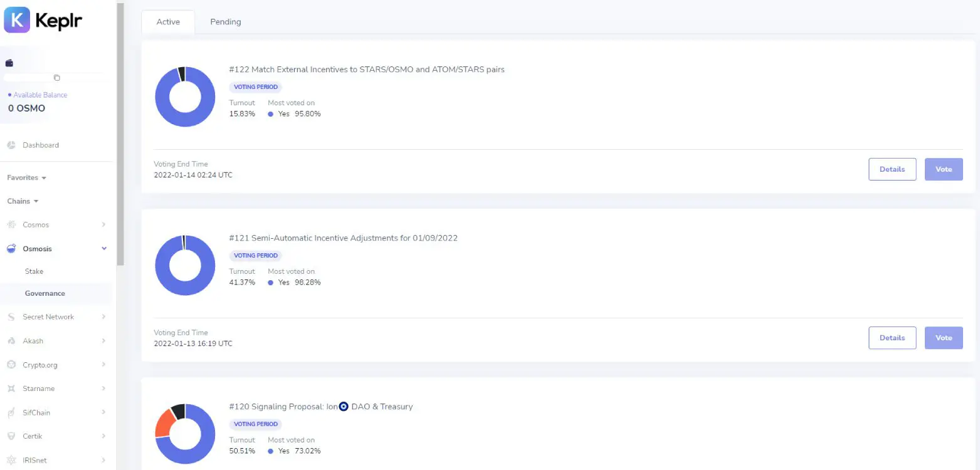Viewport: 980px width, 470px height.
Task: Click the 41.37% turnout value
Action: (x=242, y=283)
